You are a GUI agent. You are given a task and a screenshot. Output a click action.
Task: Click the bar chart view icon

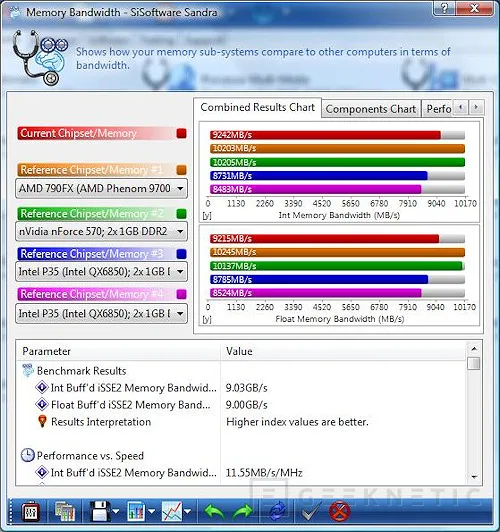pos(136,512)
